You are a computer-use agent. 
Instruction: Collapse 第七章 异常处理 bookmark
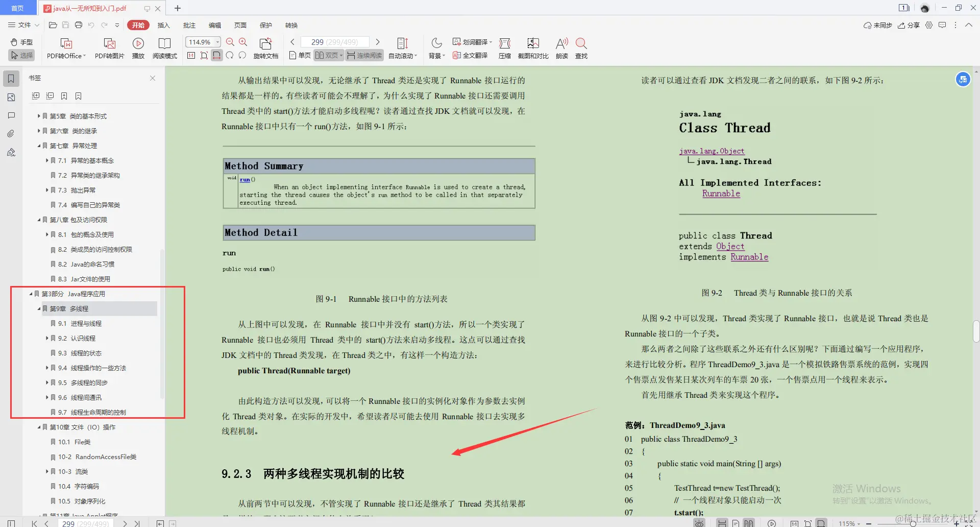(x=39, y=146)
